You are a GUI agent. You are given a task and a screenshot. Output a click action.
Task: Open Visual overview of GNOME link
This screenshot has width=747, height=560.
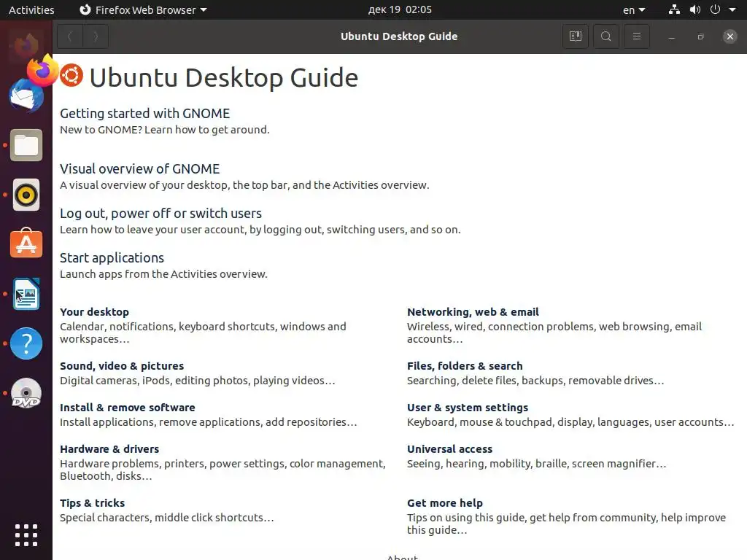[139, 168]
